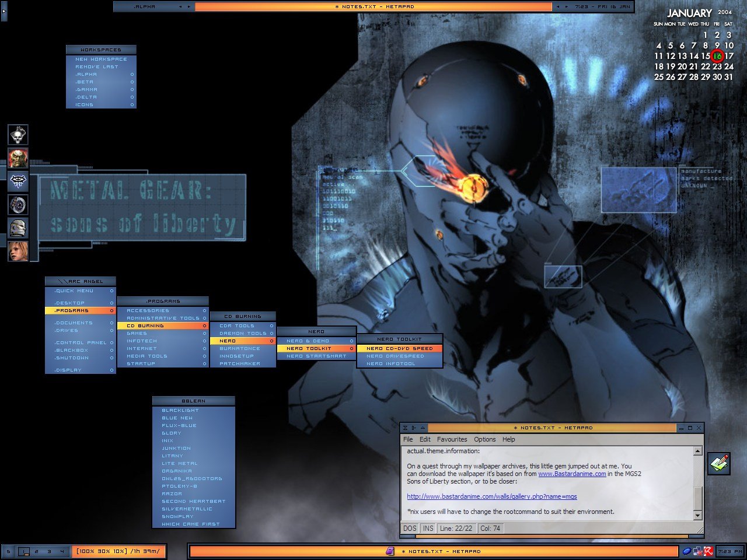
Task: Select the Blacklight style in bbLean menu
Action: [194, 411]
